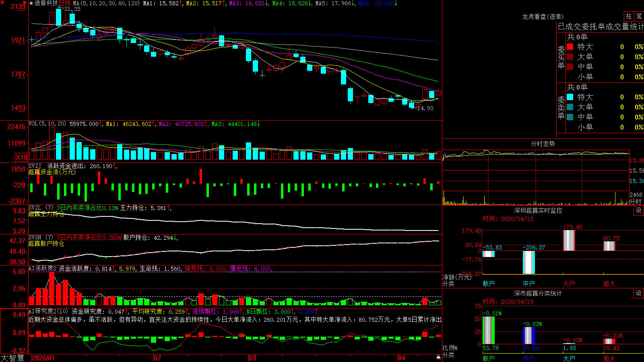Screen dimensions: 644x362
Task: Click the teal 中单 sell order swatch
Action: 570,117
